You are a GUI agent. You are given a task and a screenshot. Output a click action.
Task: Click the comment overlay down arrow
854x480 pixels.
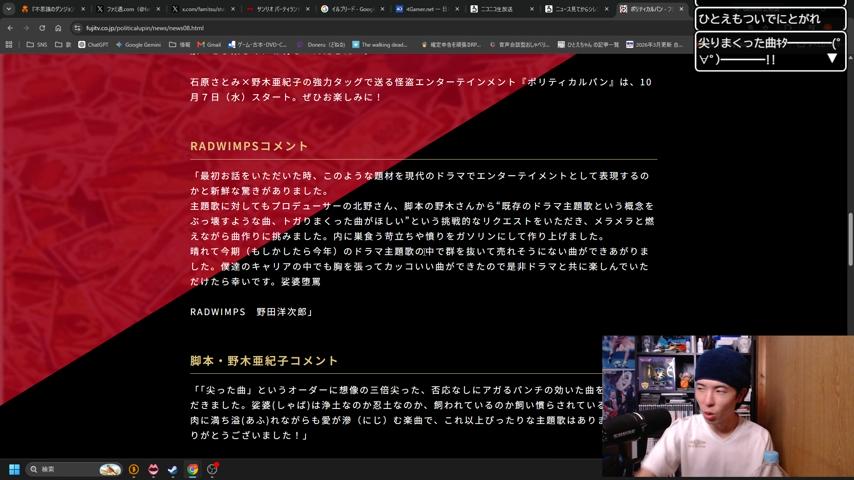[832, 58]
